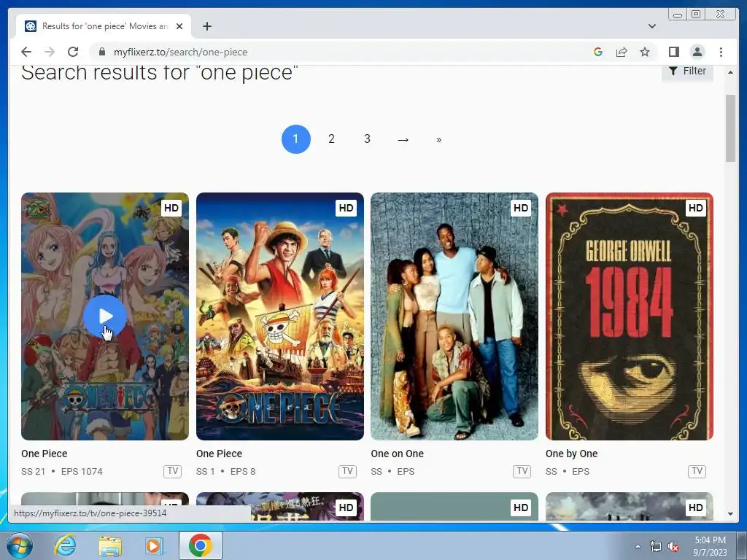Image resolution: width=747 pixels, height=560 pixels.
Task: Click the browser forward arrow
Action: click(x=50, y=52)
